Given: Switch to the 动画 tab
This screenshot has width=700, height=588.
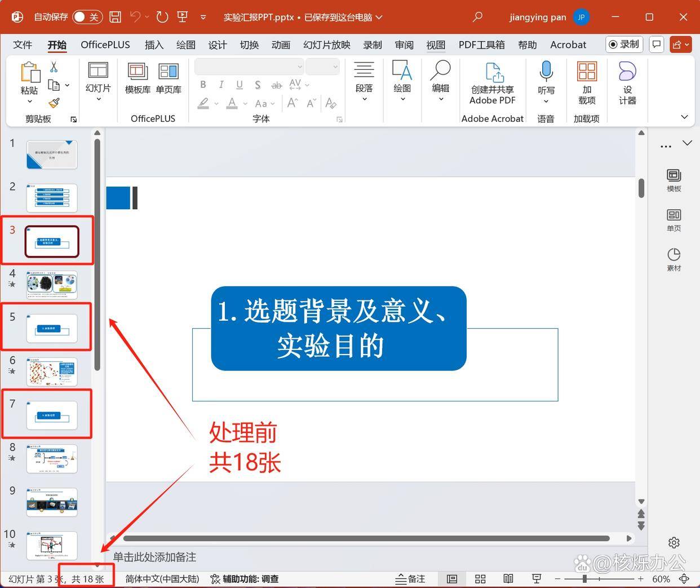Looking at the screenshot, I should (x=280, y=45).
